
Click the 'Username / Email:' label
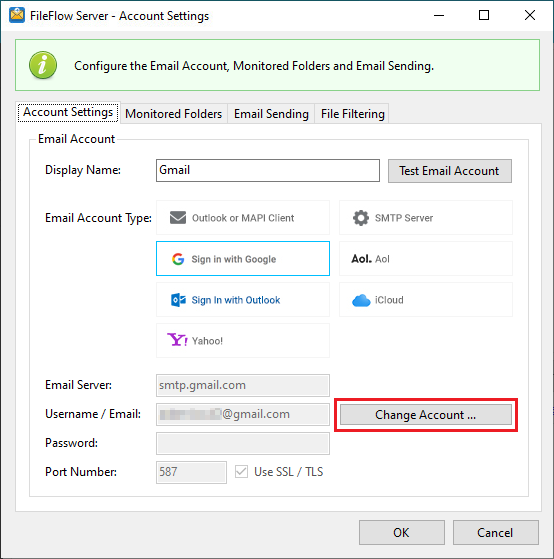coord(93,414)
